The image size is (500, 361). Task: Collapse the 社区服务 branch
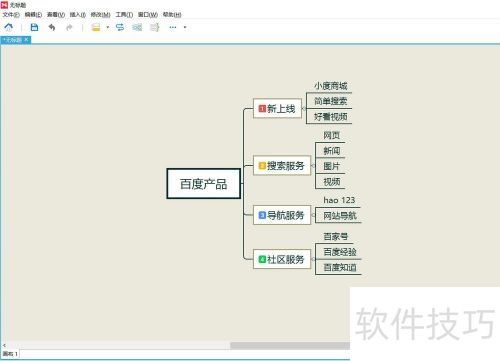click(x=313, y=259)
